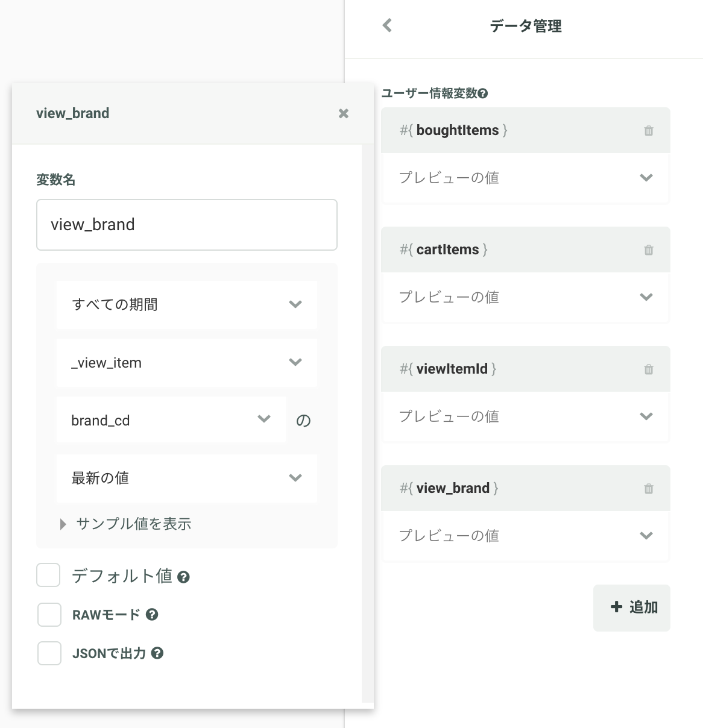Go back using the left chevron arrow
Image resolution: width=703 pixels, height=728 pixels.
(387, 25)
